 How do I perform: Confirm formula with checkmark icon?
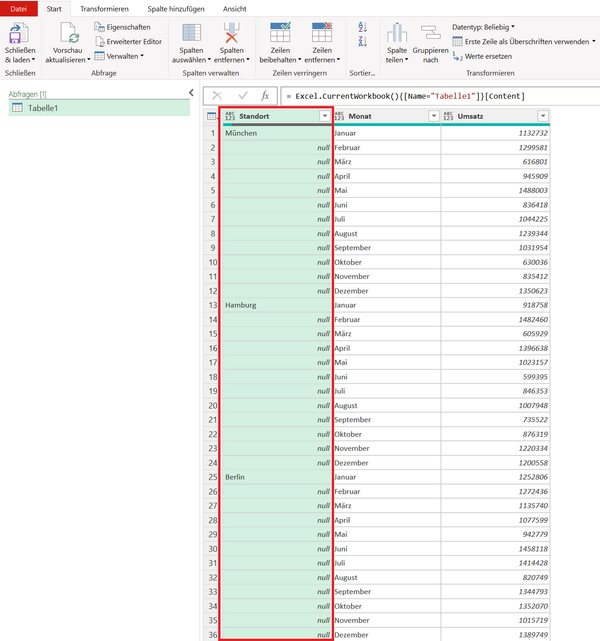click(243, 96)
